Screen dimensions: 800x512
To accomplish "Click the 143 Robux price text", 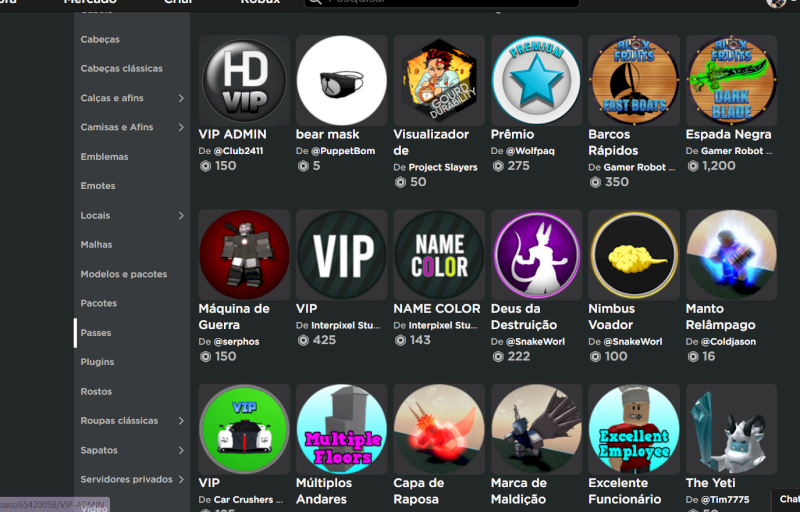I will pos(420,340).
